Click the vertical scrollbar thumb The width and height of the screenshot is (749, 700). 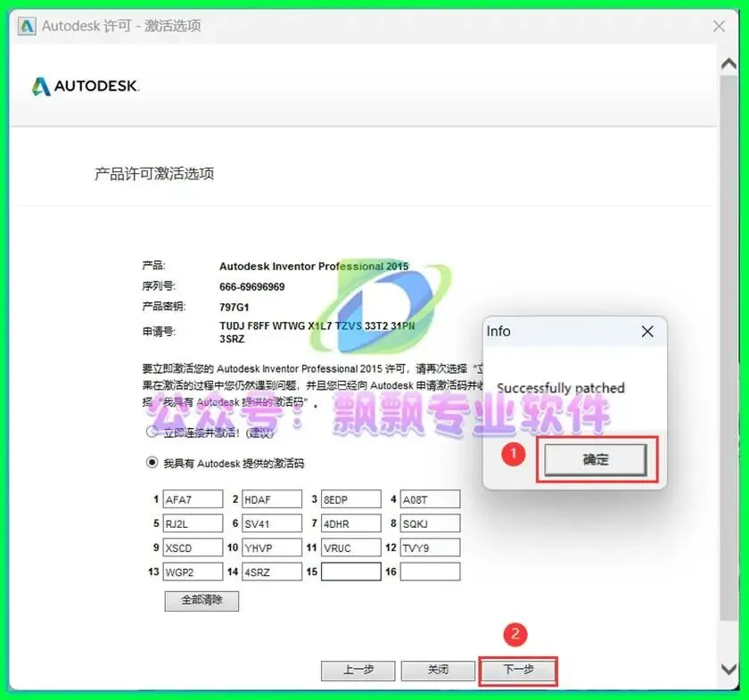[728, 348]
